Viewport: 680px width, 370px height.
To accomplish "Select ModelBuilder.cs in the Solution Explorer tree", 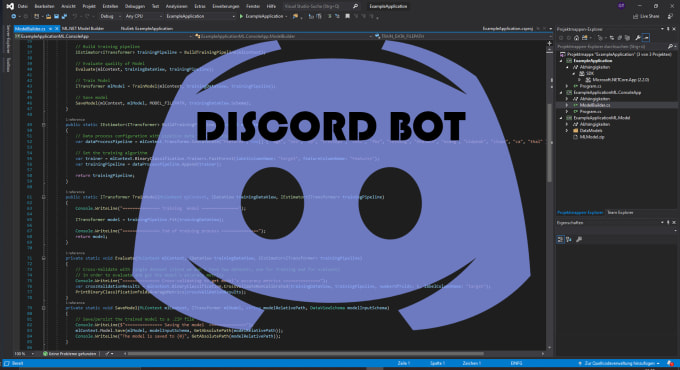I will [595, 105].
